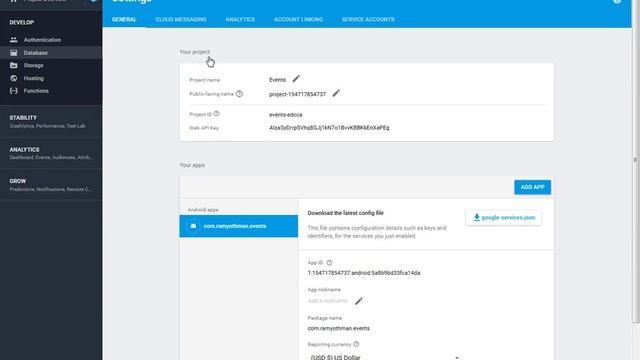Show help for Reporting currency

356,344
